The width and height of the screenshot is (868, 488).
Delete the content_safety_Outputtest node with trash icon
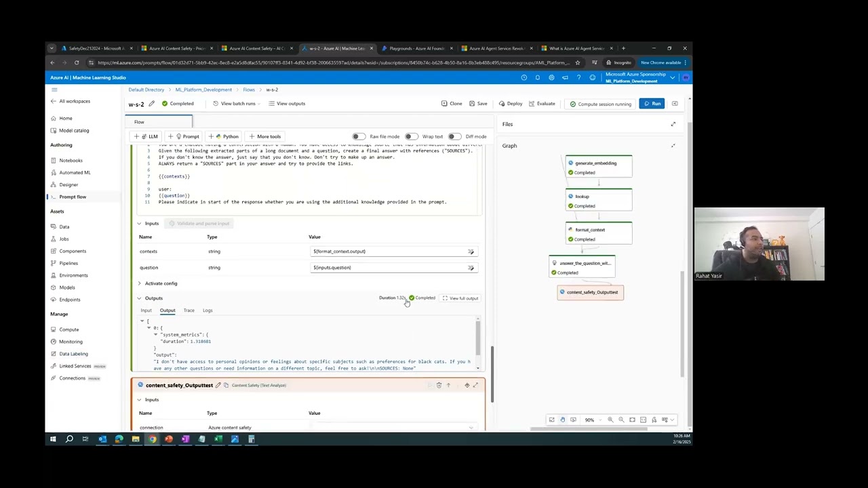point(439,385)
